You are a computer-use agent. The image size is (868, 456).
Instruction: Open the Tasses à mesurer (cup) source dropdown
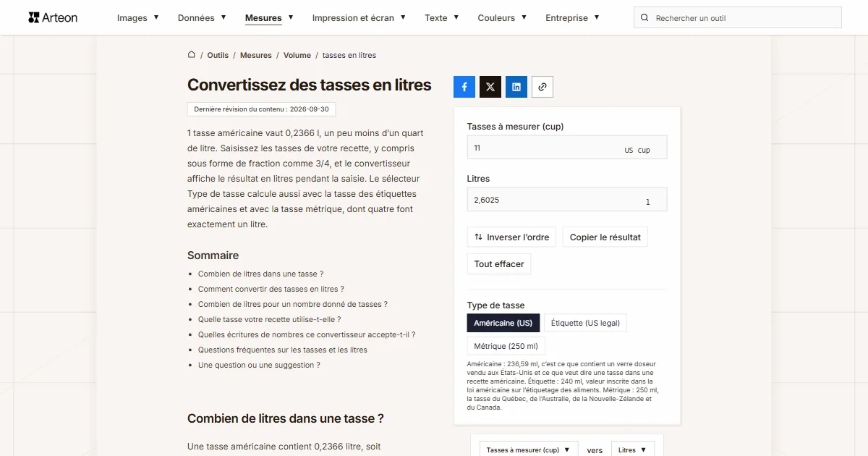point(529,449)
